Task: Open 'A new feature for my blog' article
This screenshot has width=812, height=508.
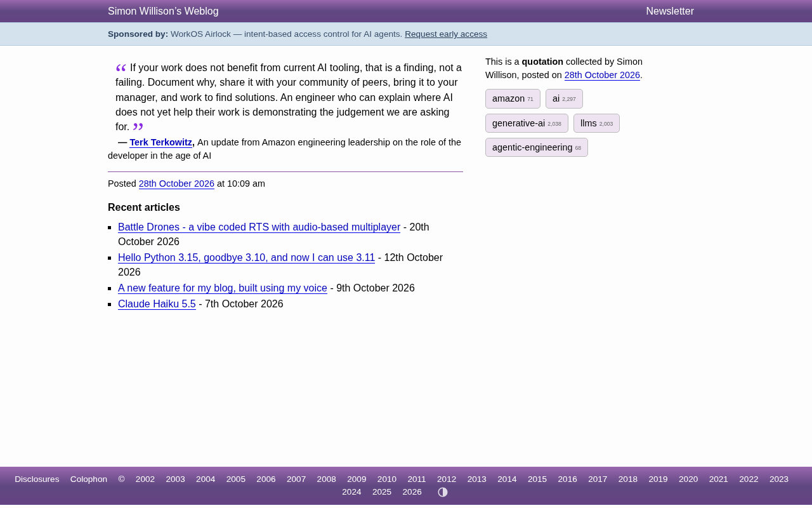Action: 223,288
